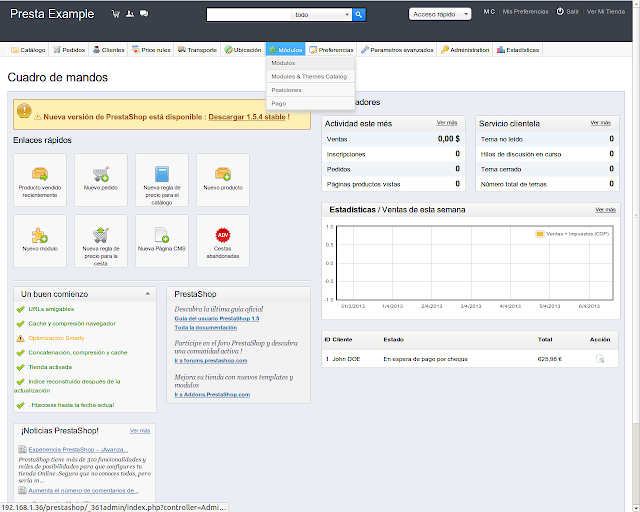The width and height of the screenshot is (640, 512).
Task: Click John DOE in the orders table
Action: point(346,359)
